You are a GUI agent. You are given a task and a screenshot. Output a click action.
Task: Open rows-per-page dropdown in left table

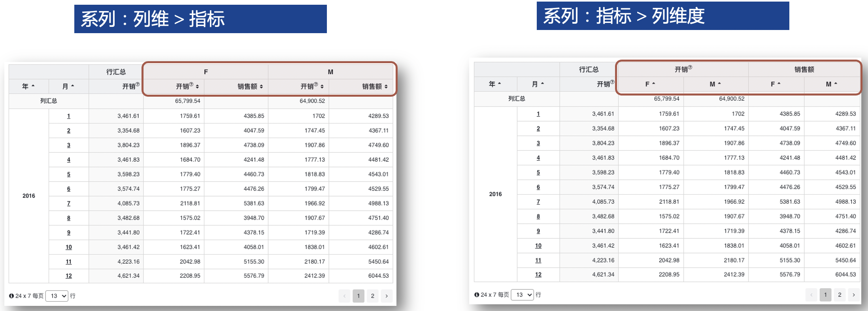pyautogui.click(x=57, y=296)
